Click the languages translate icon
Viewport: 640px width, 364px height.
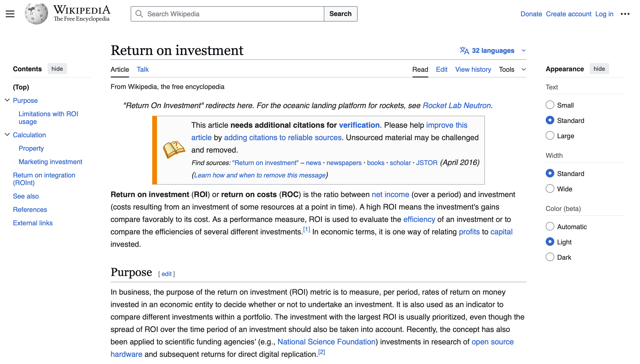point(464,50)
